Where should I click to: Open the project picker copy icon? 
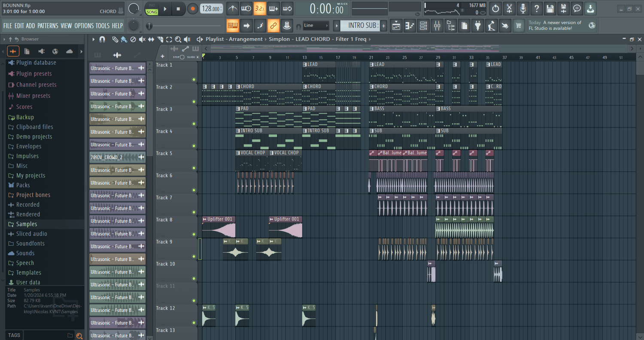tap(464, 26)
